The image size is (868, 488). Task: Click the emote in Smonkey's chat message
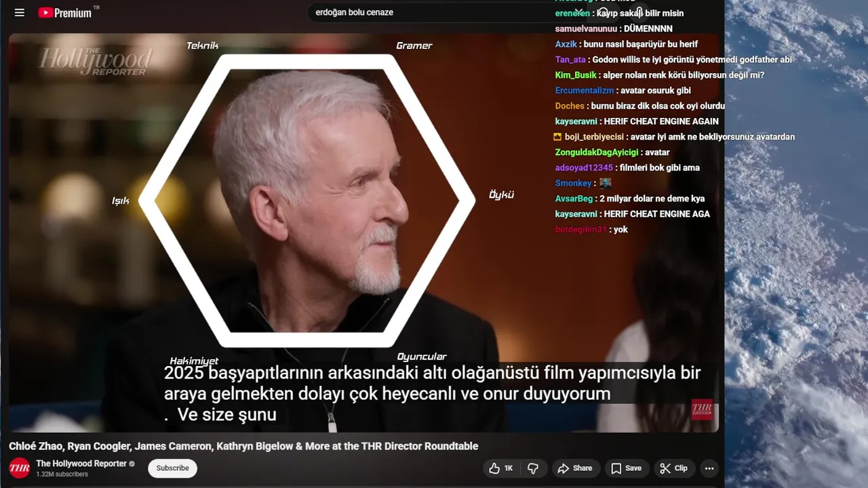tap(606, 183)
